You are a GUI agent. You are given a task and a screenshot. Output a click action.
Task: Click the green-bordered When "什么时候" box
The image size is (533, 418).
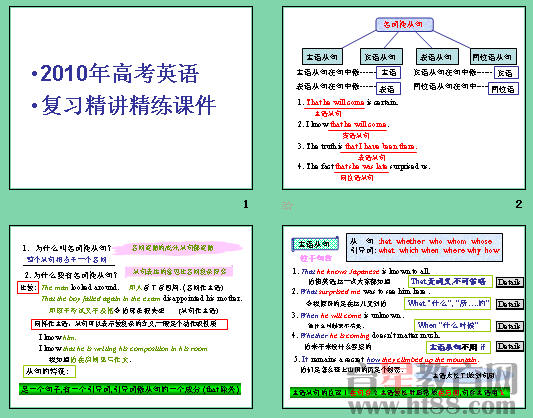452,325
